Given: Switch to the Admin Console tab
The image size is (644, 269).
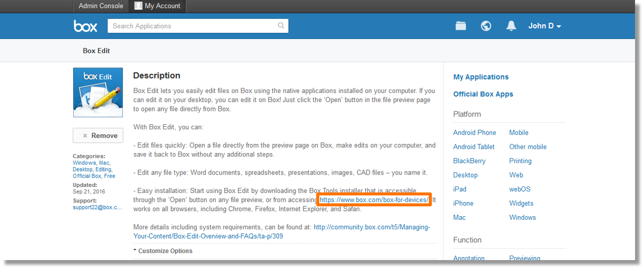Looking at the screenshot, I should 101,6.
